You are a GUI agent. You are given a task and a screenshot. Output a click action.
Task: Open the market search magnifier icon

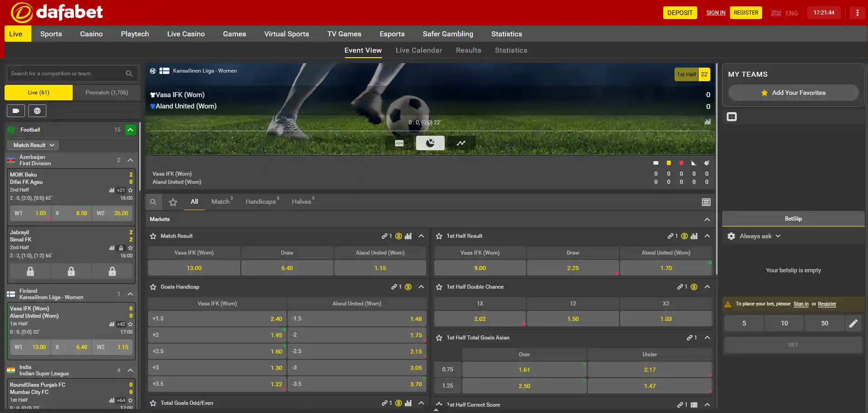(154, 202)
